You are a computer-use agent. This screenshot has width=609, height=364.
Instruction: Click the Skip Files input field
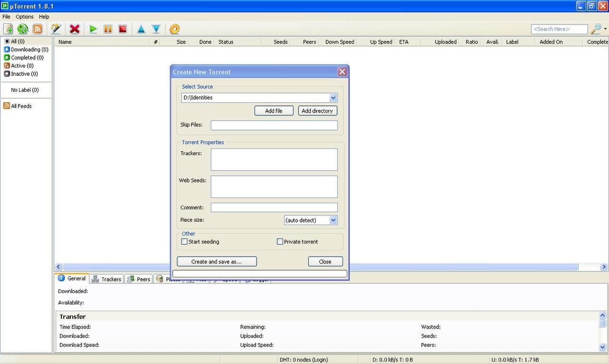pyautogui.click(x=274, y=125)
